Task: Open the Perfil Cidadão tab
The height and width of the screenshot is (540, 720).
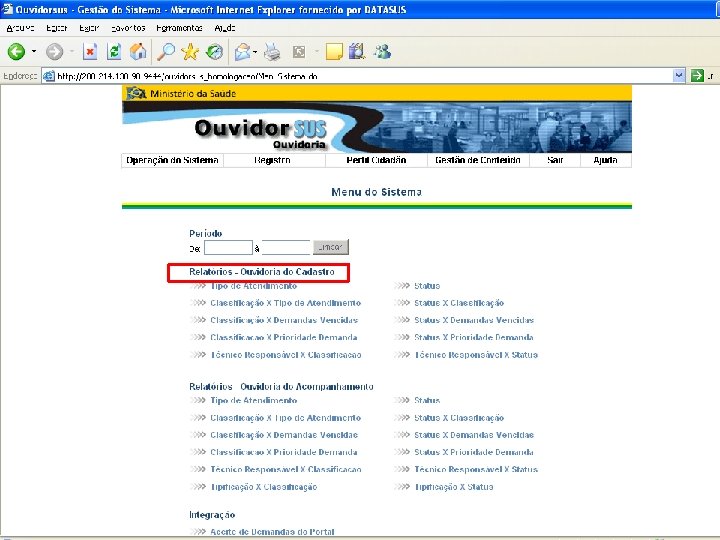Action: [x=376, y=160]
